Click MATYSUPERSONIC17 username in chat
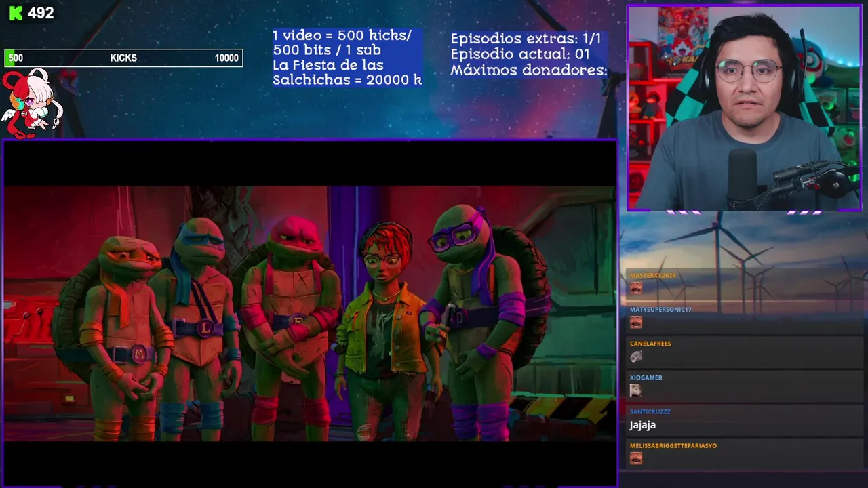This screenshot has width=868, height=488. point(660,310)
